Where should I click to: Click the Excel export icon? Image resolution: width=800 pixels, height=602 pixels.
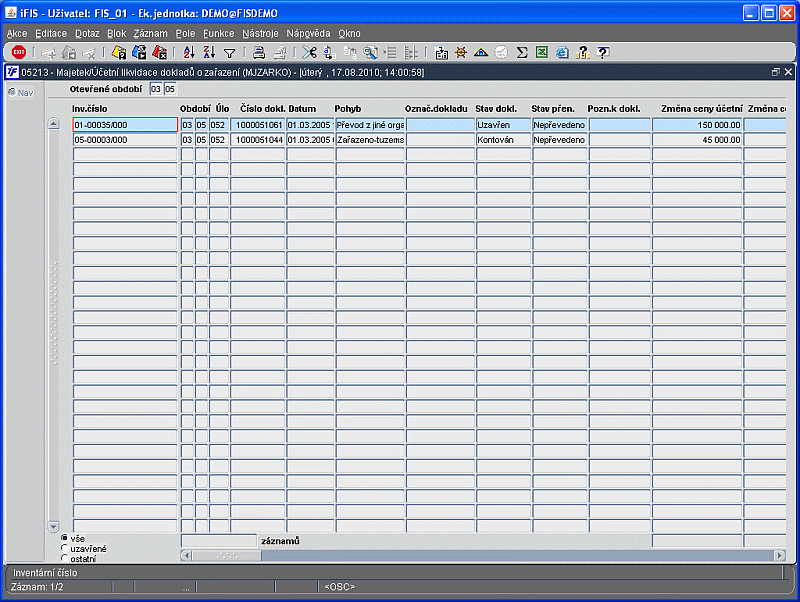tap(542, 53)
